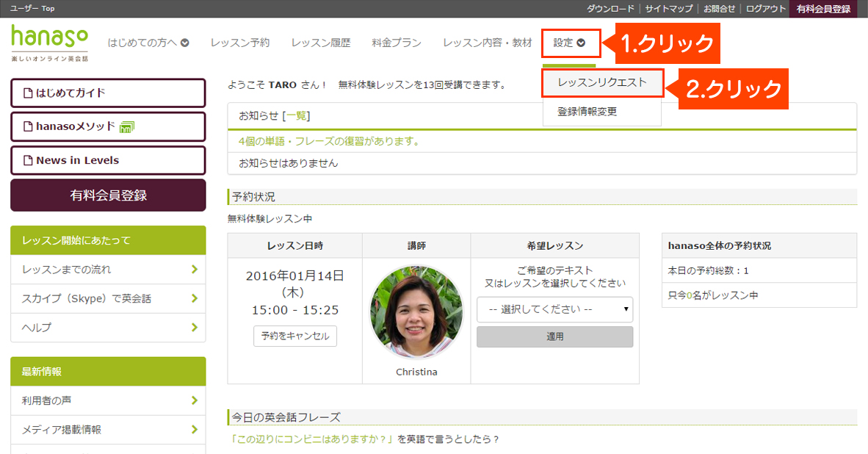Click the 本日の予約総数：1 text
868x454 pixels.
(708, 271)
